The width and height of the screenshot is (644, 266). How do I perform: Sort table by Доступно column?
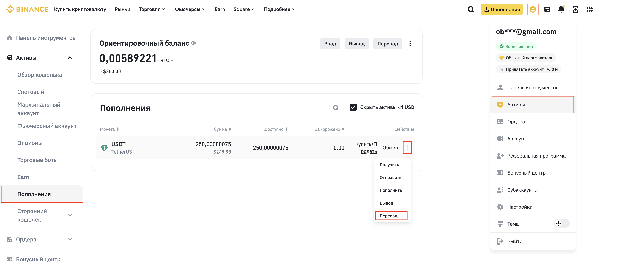(276, 129)
